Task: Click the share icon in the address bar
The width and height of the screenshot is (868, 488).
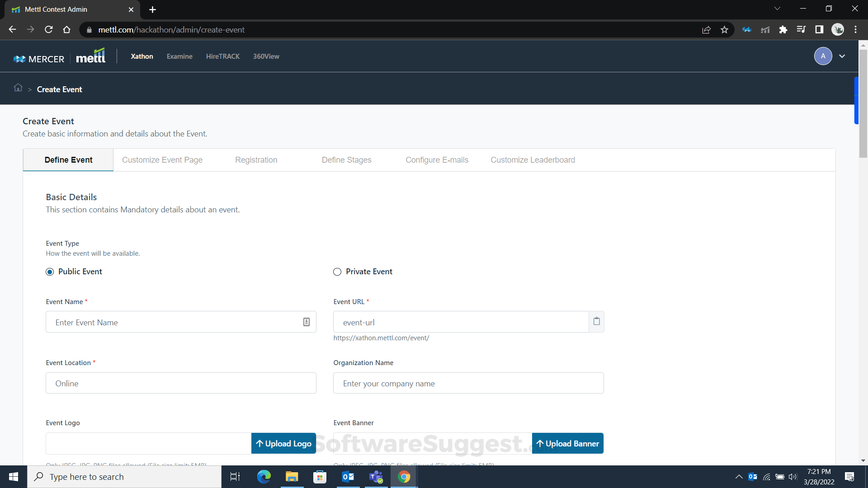Action: [707, 29]
